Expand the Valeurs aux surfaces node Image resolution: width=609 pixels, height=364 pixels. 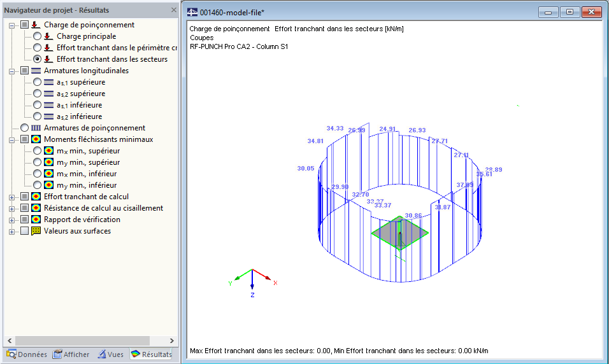coord(11,232)
